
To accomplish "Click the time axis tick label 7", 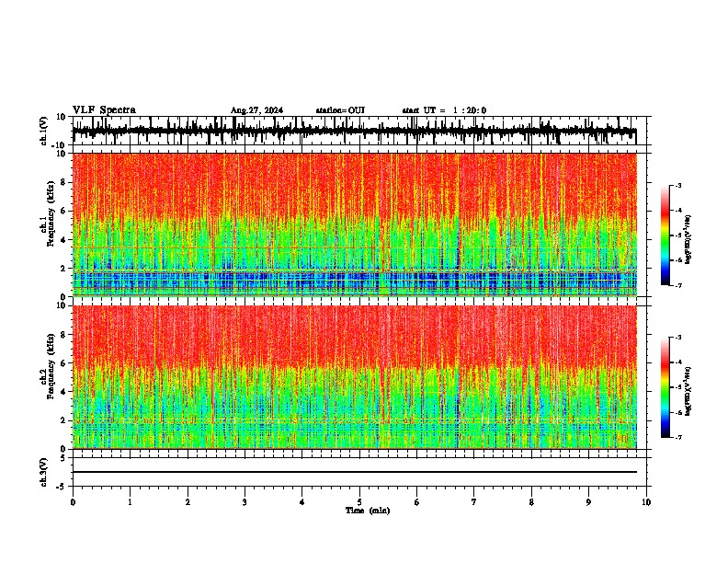I will 474,502.
